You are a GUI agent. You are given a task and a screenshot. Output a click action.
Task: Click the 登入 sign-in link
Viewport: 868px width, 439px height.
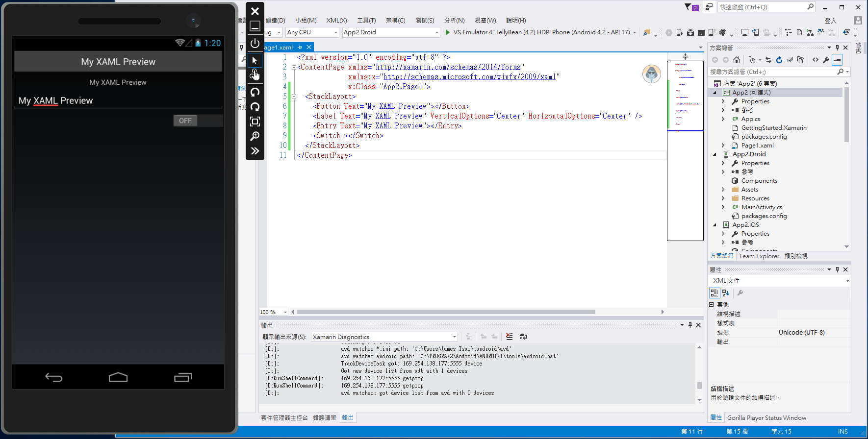click(830, 21)
